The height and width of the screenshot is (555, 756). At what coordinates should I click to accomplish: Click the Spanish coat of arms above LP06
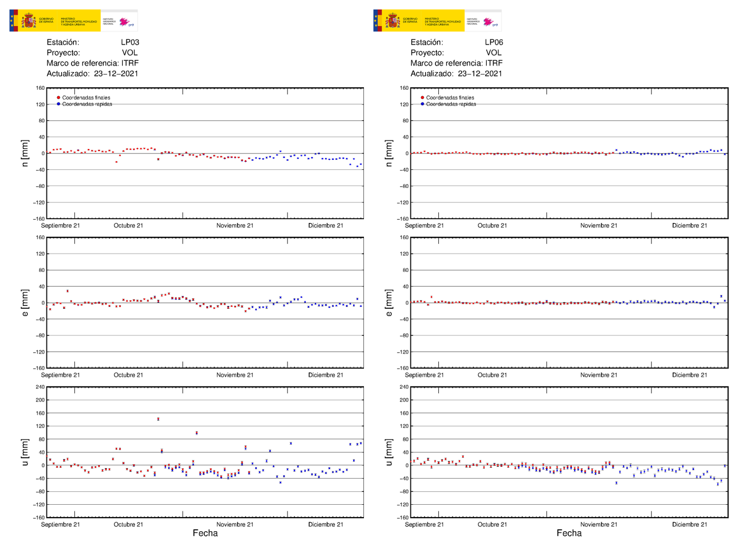(x=393, y=21)
